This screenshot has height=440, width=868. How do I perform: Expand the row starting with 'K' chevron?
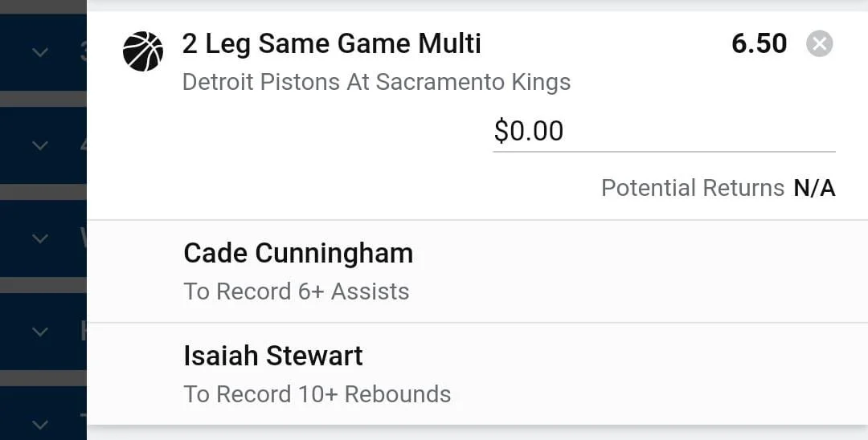39,332
